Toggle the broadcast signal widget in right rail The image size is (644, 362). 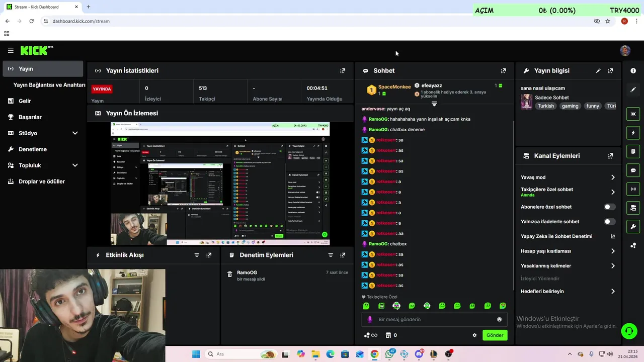(633, 189)
